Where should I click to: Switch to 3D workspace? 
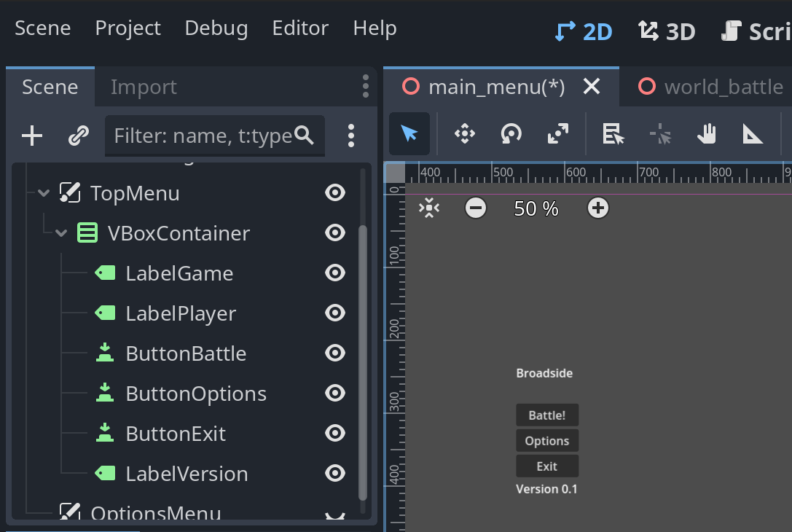click(x=667, y=32)
